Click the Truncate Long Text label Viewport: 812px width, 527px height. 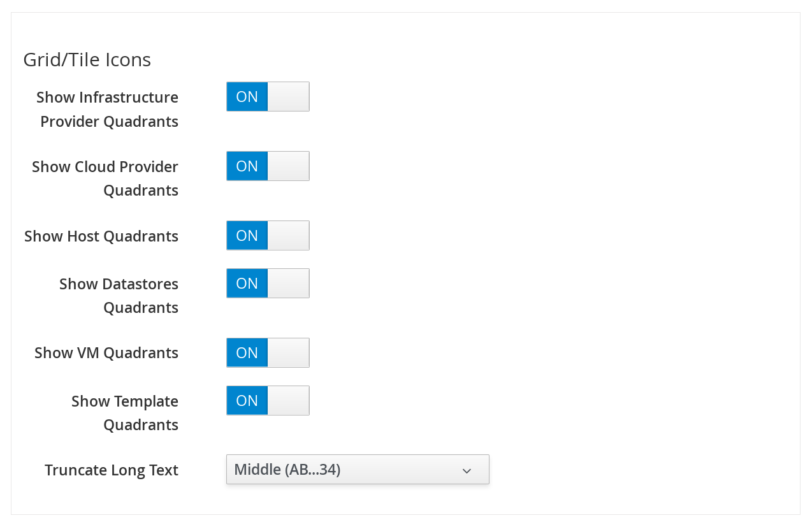[112, 470]
